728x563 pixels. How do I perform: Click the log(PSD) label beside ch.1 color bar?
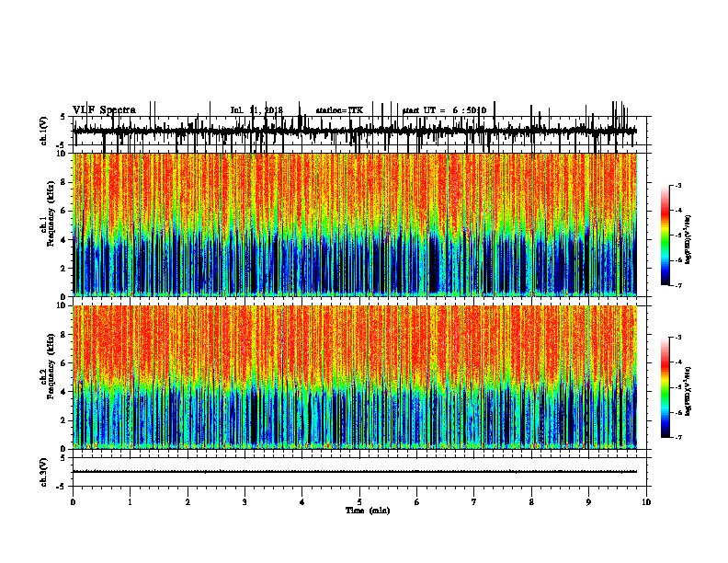point(688,239)
